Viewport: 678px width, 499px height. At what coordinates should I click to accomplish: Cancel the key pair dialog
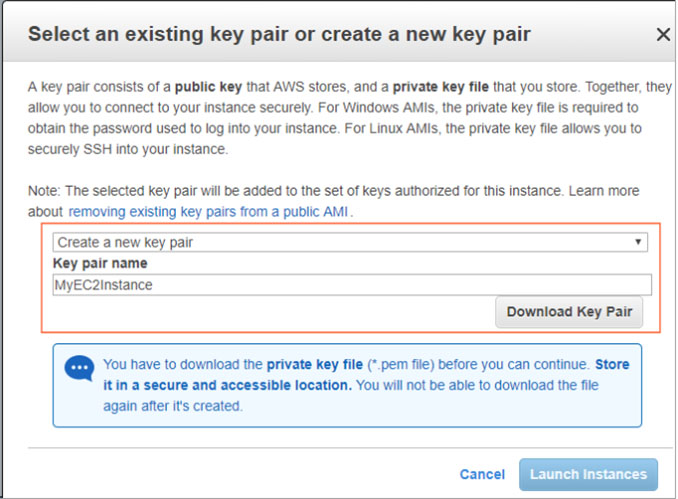point(482,474)
